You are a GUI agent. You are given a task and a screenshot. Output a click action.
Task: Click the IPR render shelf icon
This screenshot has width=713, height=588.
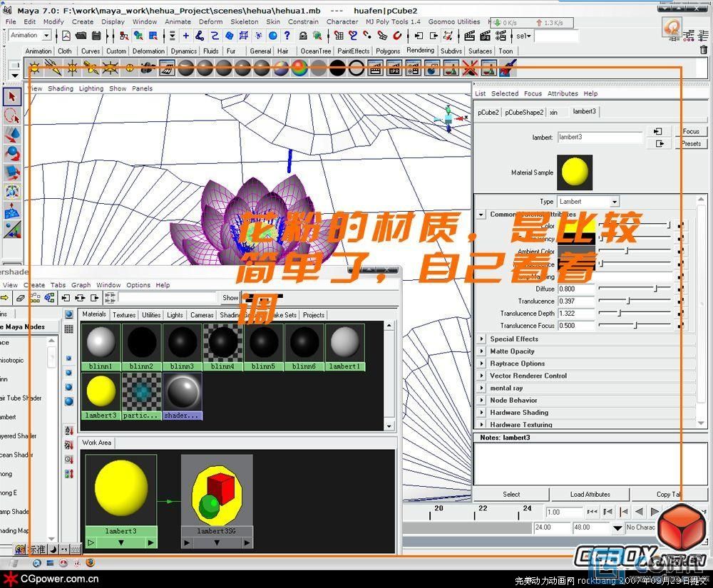pos(394,68)
